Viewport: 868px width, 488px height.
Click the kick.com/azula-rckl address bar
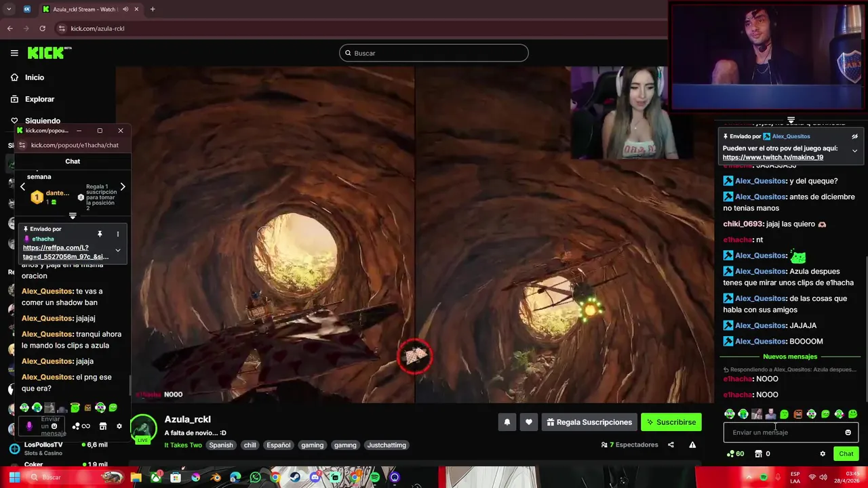pos(359,28)
